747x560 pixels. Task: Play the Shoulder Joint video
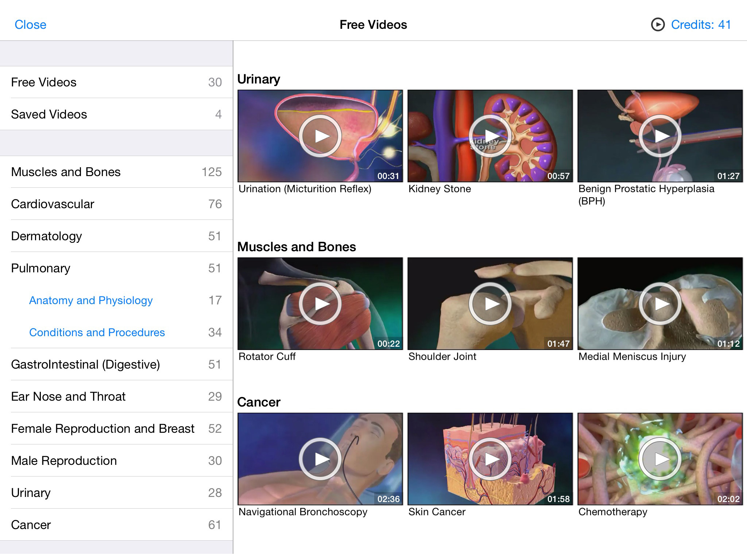490,303
